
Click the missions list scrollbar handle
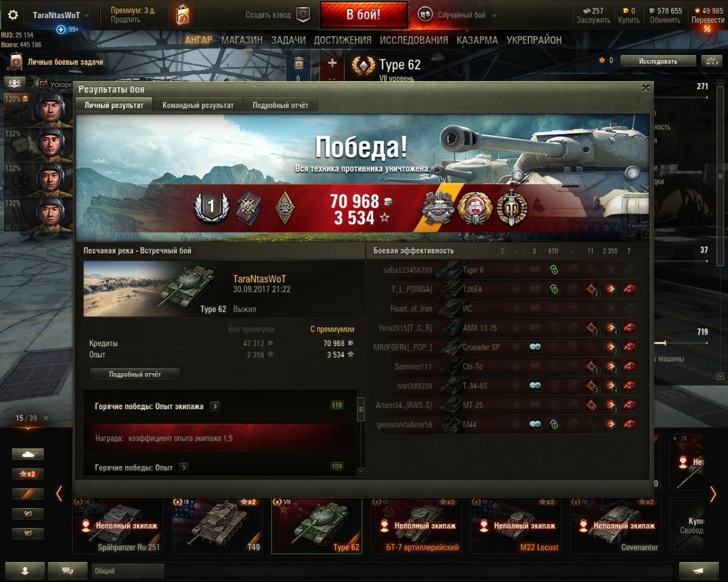pos(361,409)
